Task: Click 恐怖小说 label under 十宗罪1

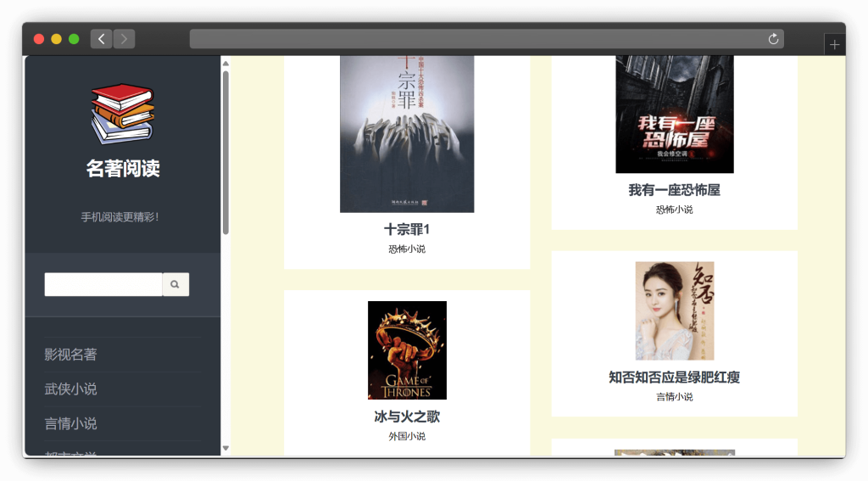Action: point(407,249)
